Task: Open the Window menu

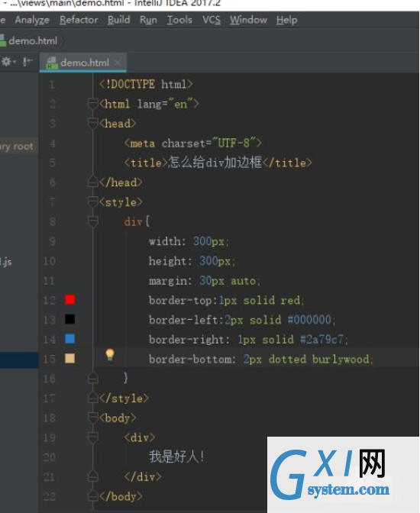Action: pos(248,20)
